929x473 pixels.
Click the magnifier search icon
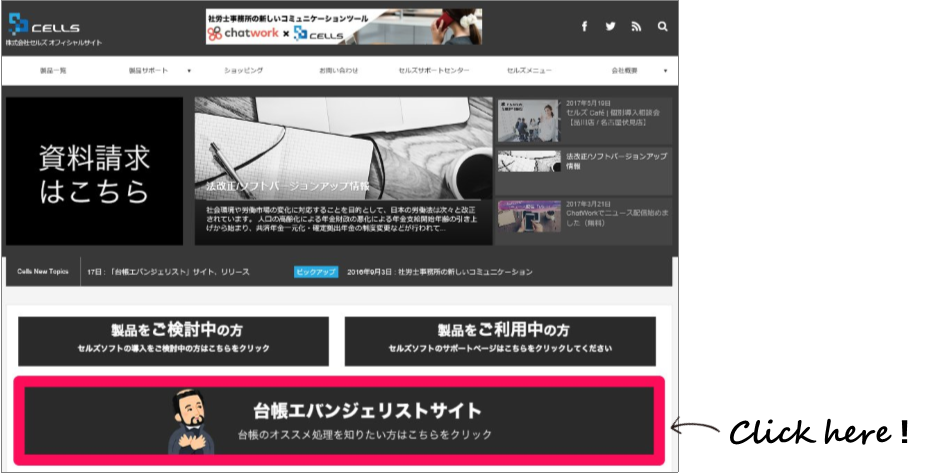point(662,26)
